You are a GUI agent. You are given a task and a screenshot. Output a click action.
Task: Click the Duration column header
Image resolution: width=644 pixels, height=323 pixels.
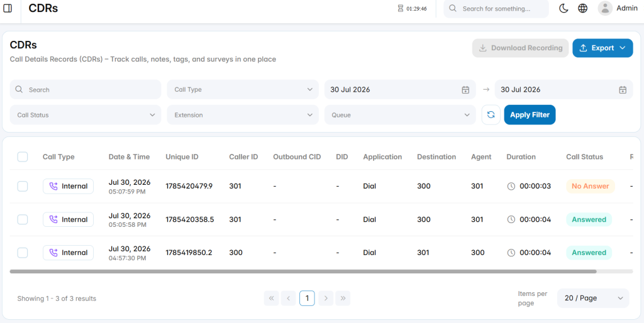pyautogui.click(x=521, y=156)
